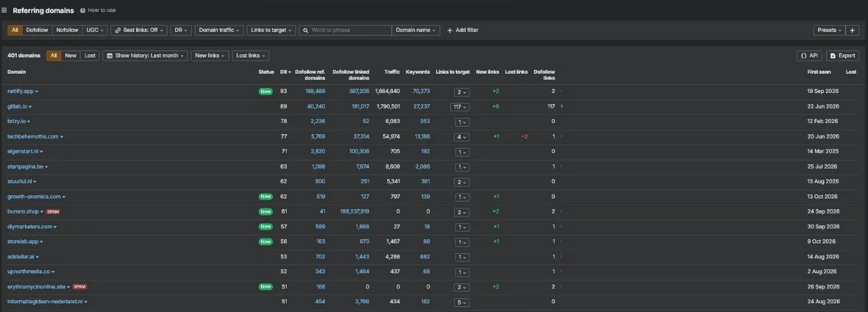Open the upnorthmedia.co domain link
Screen dimensions: 868x312
[29, 271]
